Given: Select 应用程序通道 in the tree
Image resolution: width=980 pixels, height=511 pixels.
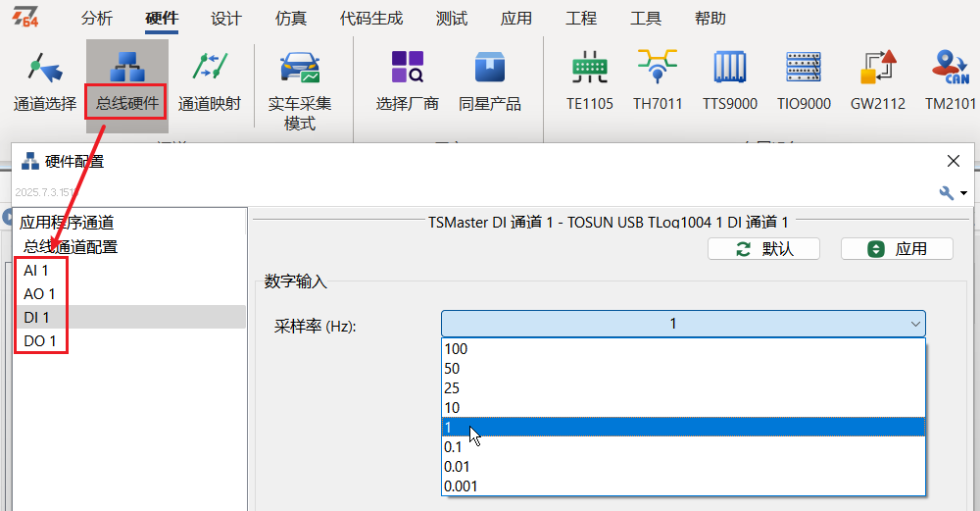Looking at the screenshot, I should tap(67, 223).
